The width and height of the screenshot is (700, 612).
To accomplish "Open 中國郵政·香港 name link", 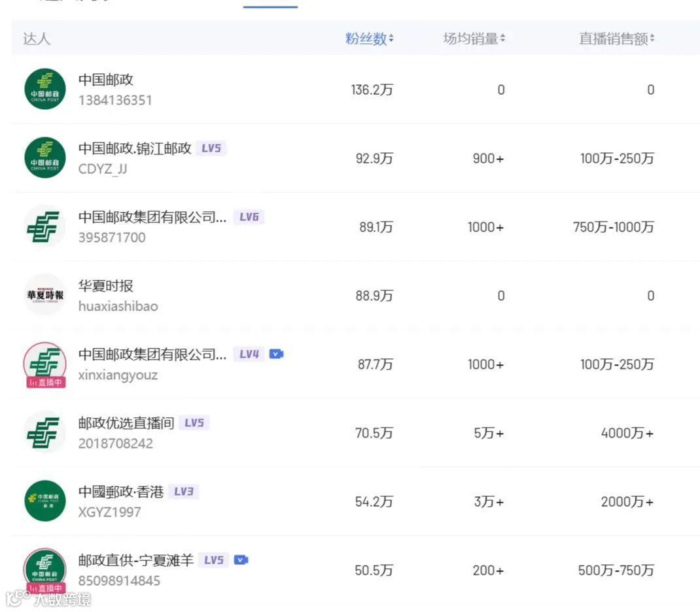I will click(121, 492).
